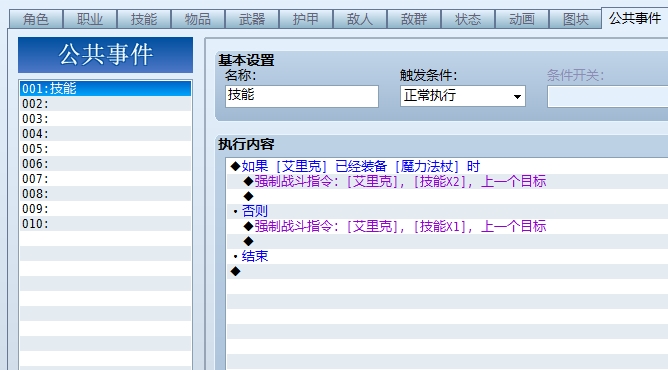Screen dimensions: 668x370
Task: Switch to the 角色 tab
Action: click(x=36, y=19)
